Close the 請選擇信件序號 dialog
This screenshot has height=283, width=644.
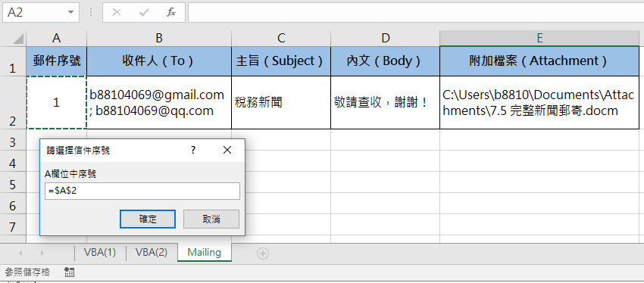coord(227,150)
